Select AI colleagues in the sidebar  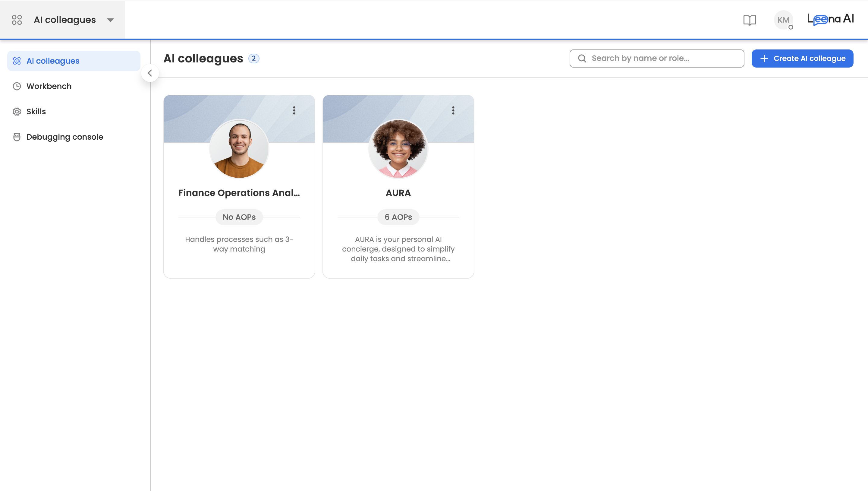[53, 61]
